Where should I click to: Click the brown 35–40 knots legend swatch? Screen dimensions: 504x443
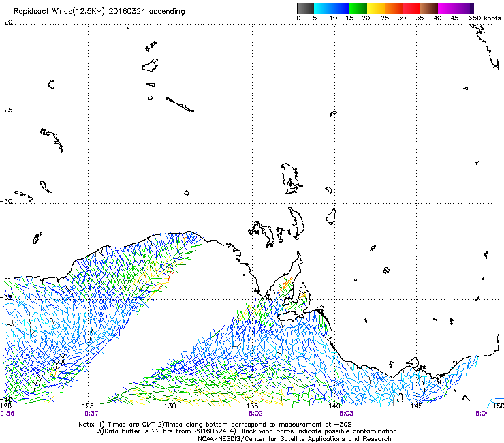click(x=429, y=8)
